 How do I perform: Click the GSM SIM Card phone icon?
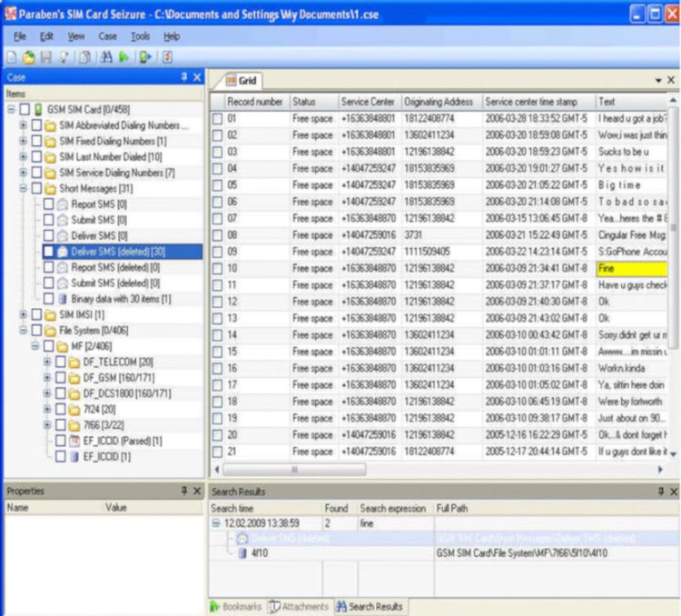click(38, 110)
